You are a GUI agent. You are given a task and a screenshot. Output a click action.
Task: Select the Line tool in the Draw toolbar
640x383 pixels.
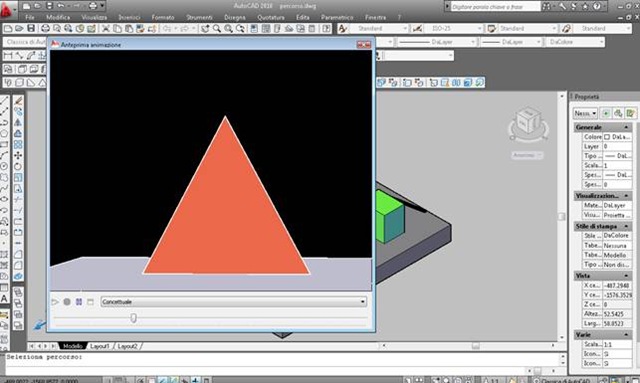click(x=4, y=101)
